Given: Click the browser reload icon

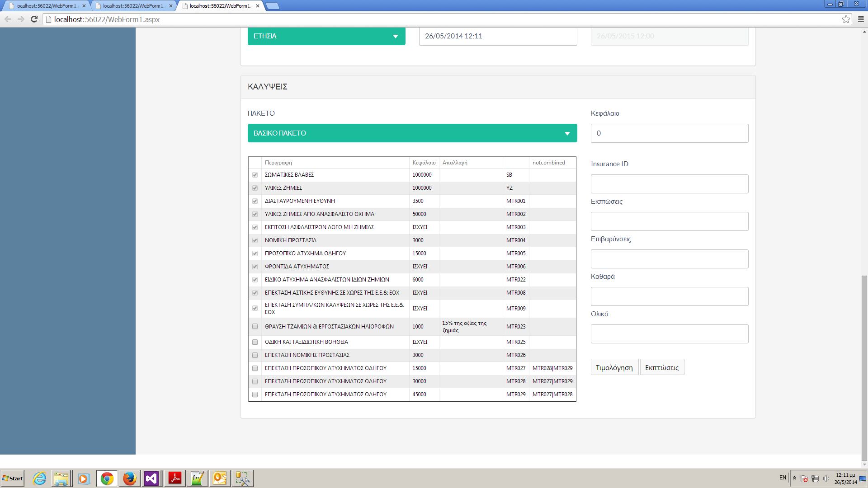Looking at the screenshot, I should point(34,19).
